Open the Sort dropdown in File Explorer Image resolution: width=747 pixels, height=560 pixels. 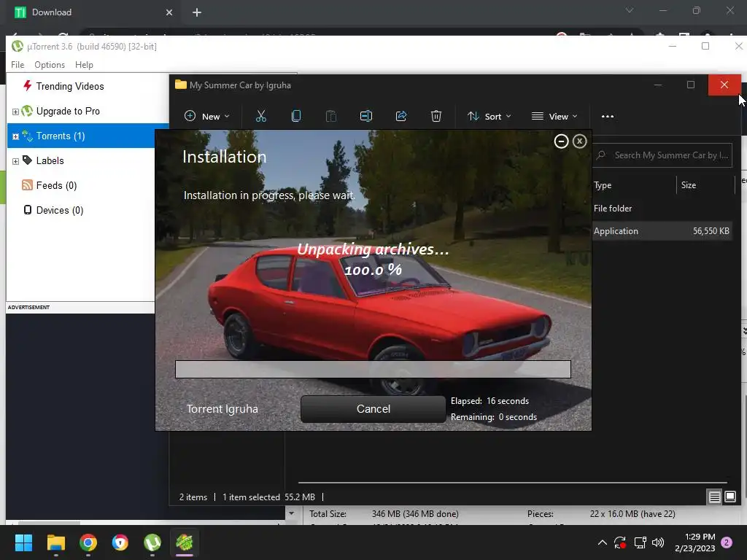point(489,116)
